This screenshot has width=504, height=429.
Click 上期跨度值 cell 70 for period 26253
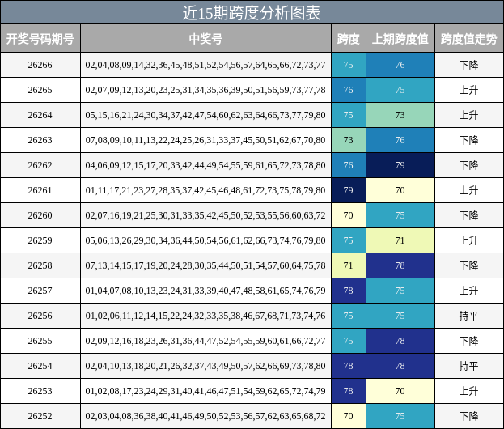pyautogui.click(x=400, y=391)
